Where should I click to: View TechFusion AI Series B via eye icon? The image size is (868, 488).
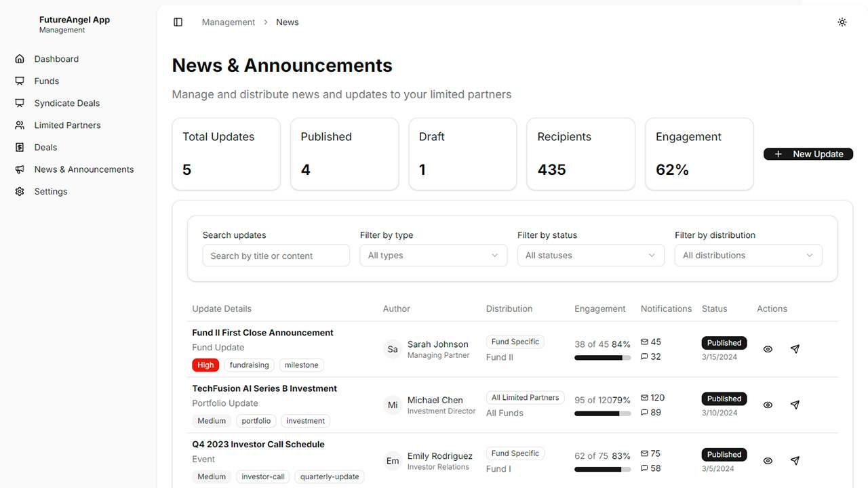(768, 405)
